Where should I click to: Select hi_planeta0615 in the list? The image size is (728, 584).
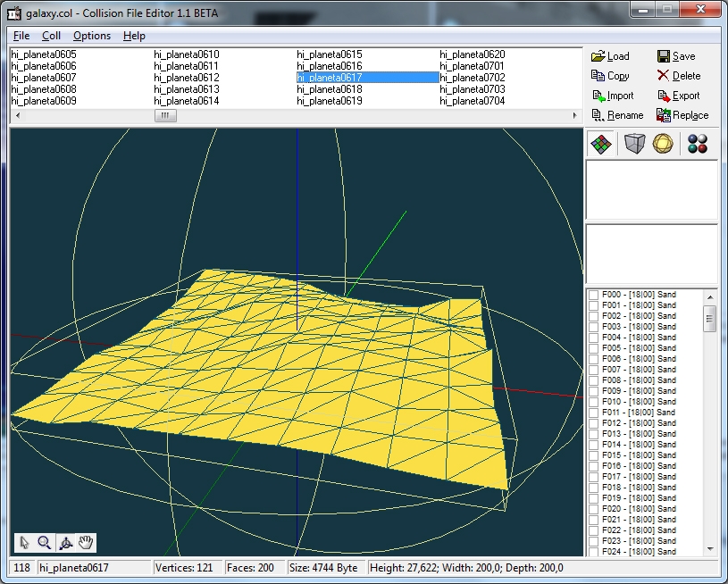[330, 54]
